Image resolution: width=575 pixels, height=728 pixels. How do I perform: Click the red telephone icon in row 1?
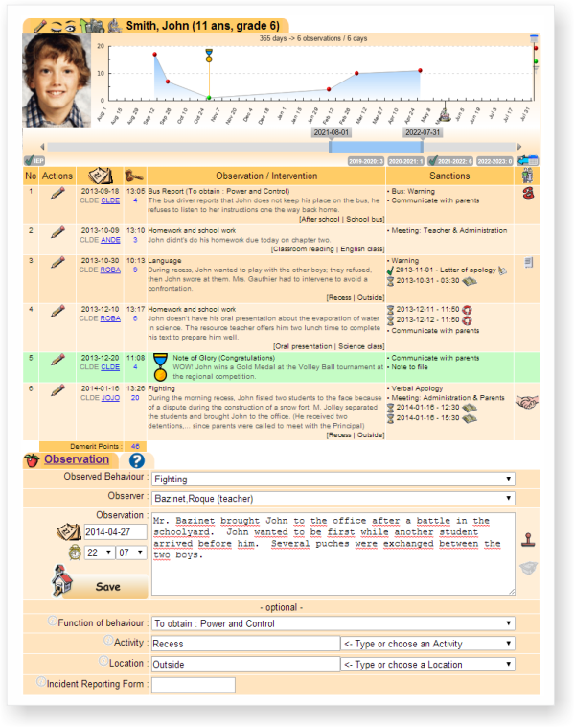tap(528, 192)
